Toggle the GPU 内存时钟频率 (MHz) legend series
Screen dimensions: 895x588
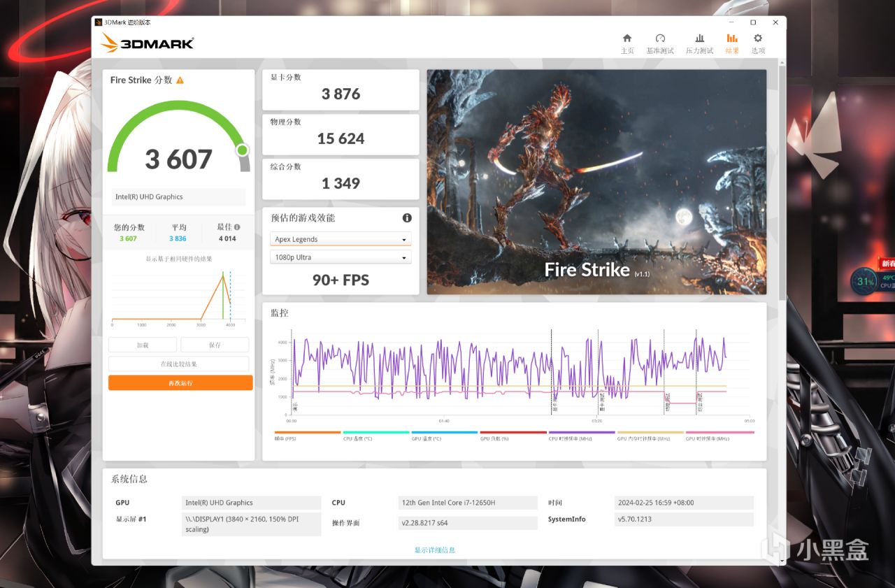(x=650, y=436)
